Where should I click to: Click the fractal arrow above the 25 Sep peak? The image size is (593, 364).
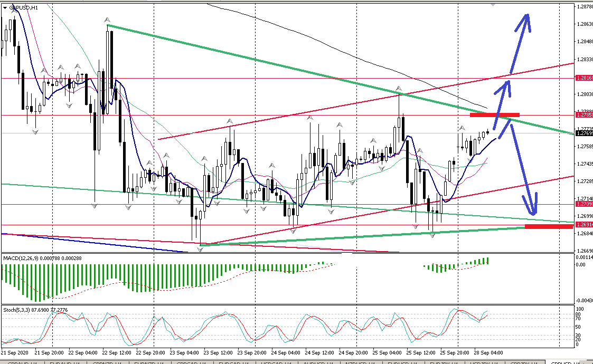click(399, 88)
